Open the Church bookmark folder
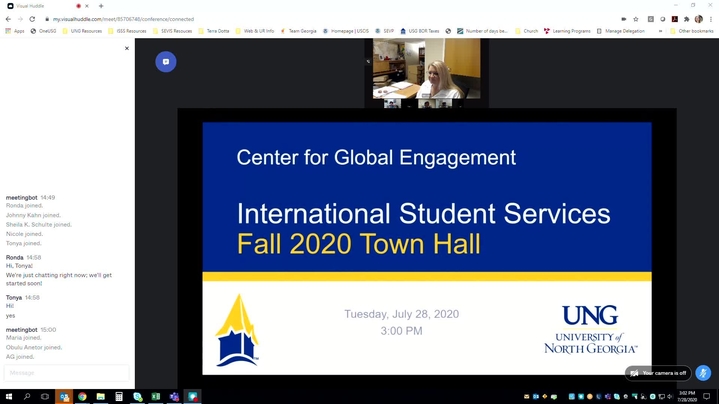 click(526, 31)
